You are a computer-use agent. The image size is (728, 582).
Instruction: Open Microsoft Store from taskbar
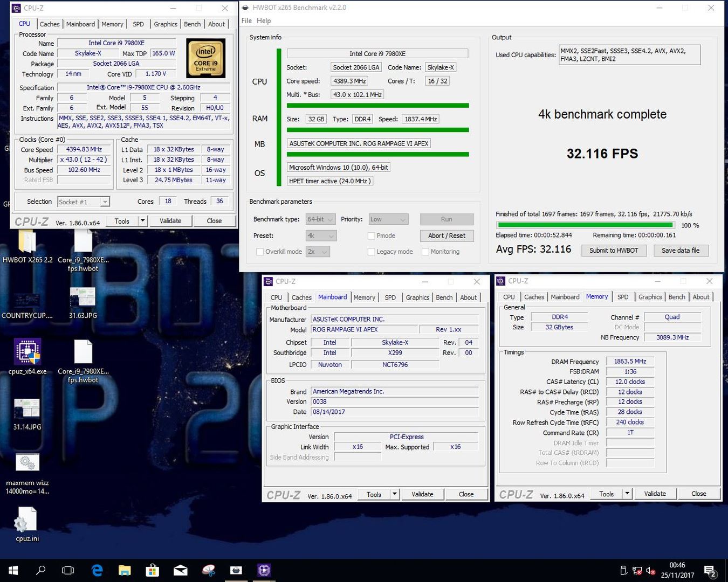(153, 570)
